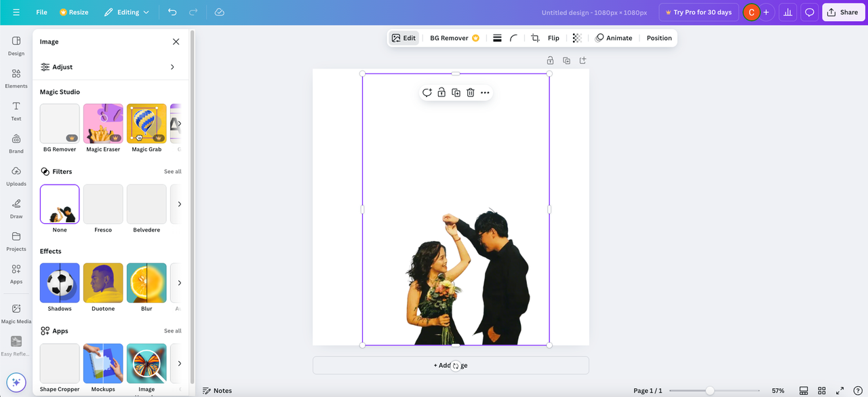
Task: Launch the Canva Assistant sparkle button
Action: point(16,382)
